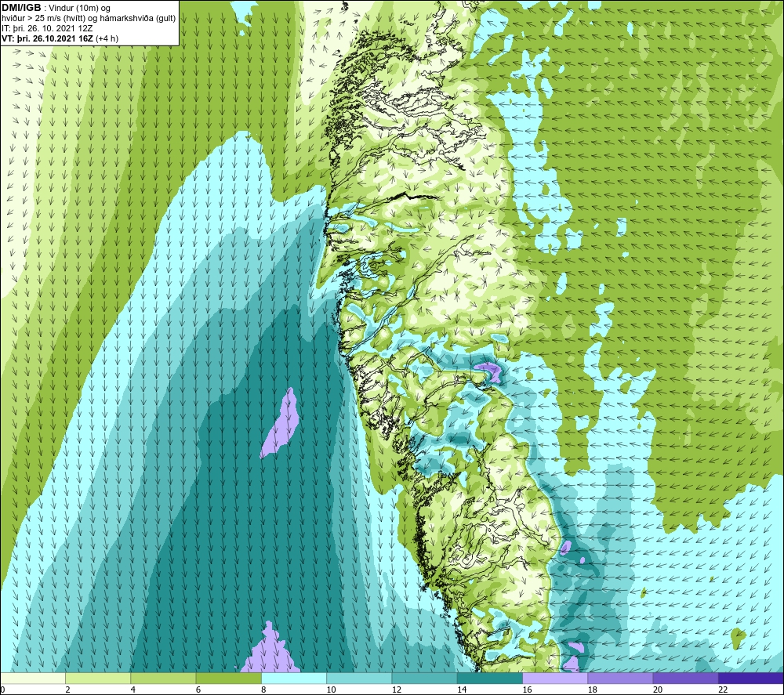Click the legend value label 18
784x695 pixels.
(592, 690)
